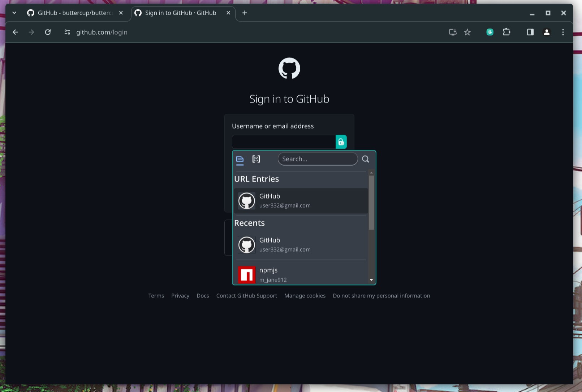This screenshot has height=392, width=582.
Task: Maximize the browser window
Action: pyautogui.click(x=548, y=13)
